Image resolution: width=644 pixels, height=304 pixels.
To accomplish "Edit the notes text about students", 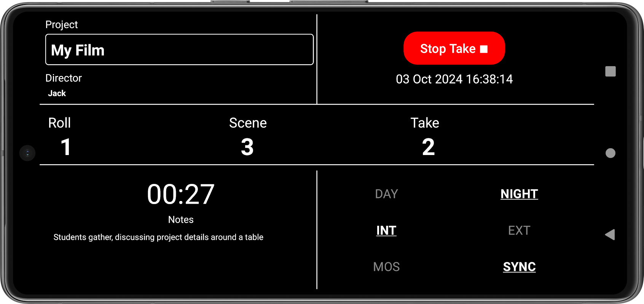I will (x=158, y=237).
